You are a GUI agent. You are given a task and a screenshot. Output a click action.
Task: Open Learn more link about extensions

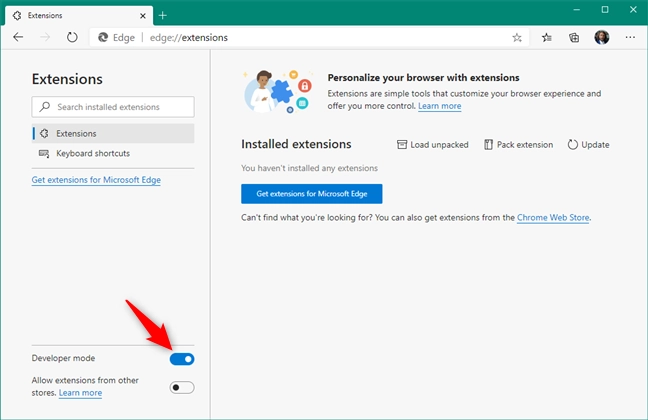[x=439, y=106]
